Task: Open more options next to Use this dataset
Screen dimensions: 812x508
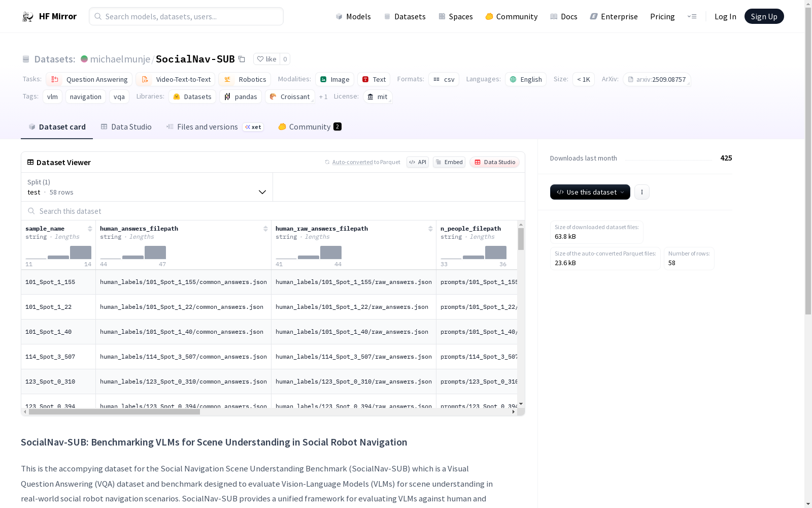Action: click(x=642, y=192)
